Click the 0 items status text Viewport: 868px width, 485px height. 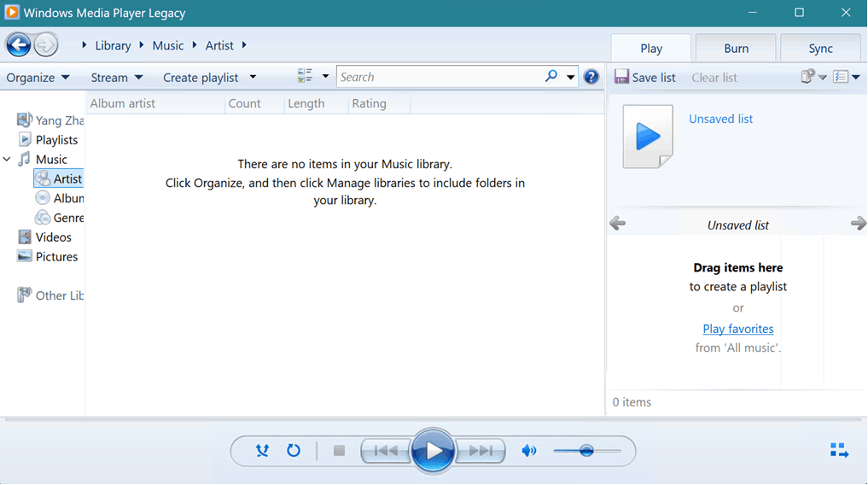[632, 402]
